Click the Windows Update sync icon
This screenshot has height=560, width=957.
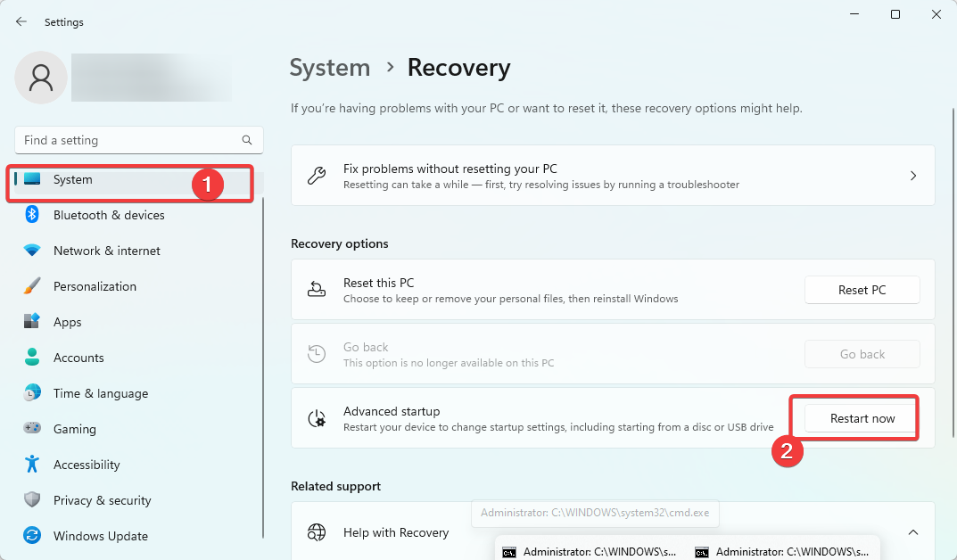pos(32,536)
